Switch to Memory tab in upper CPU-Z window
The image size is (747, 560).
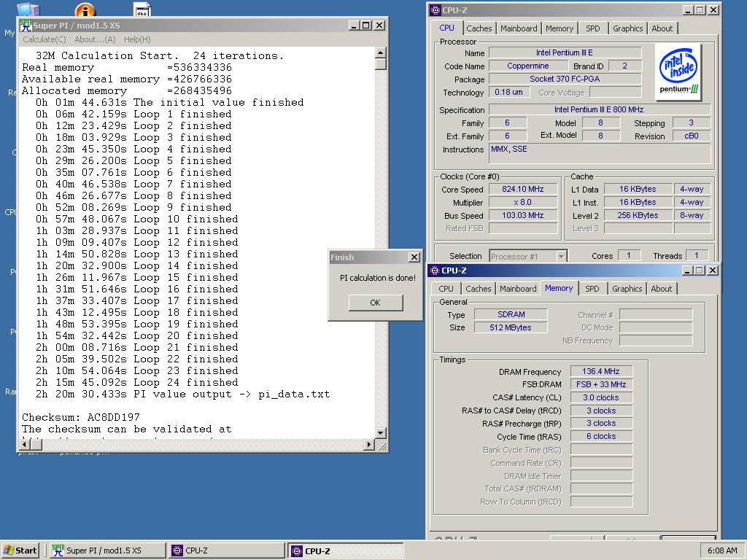[x=560, y=28]
